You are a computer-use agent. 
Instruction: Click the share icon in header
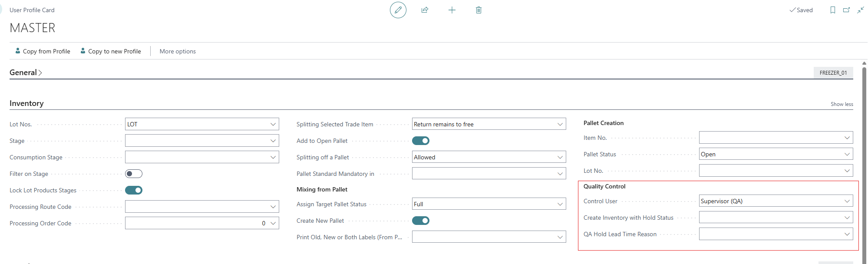[x=425, y=10]
